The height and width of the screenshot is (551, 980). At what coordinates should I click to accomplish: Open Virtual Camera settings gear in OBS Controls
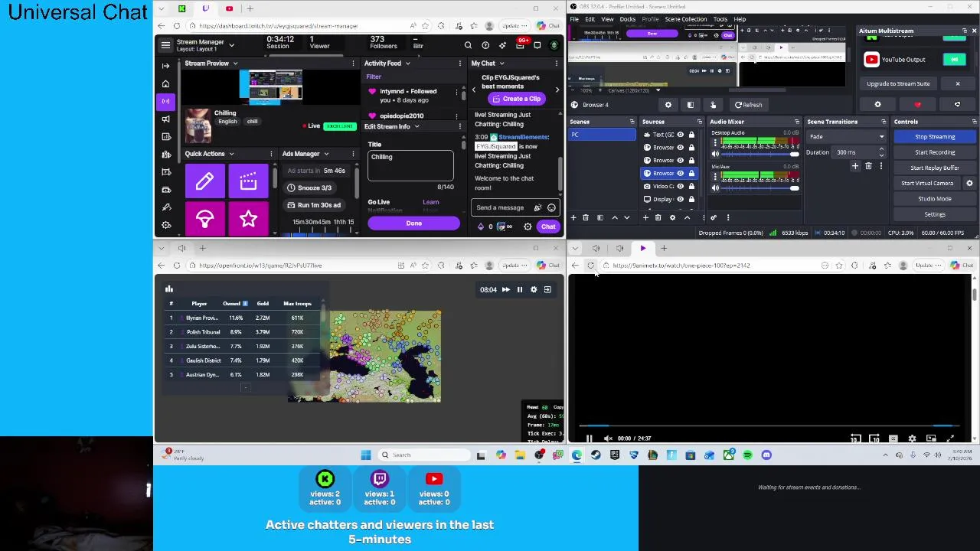click(969, 183)
